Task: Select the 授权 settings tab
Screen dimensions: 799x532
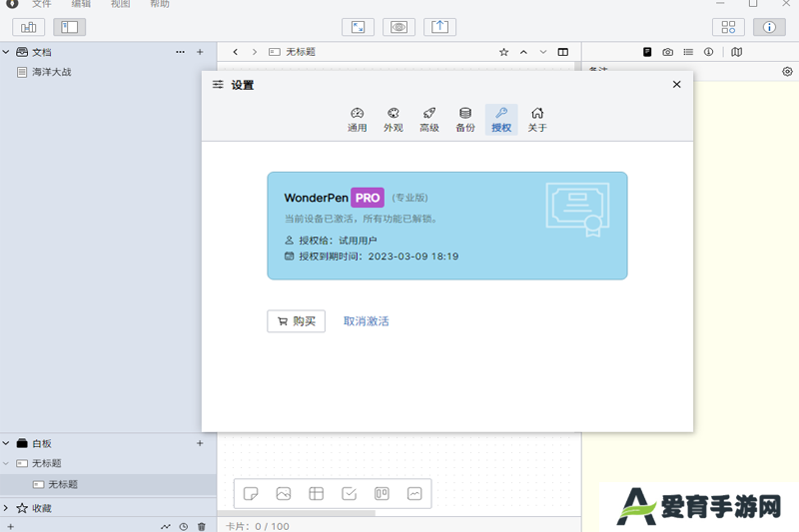Action: click(501, 120)
